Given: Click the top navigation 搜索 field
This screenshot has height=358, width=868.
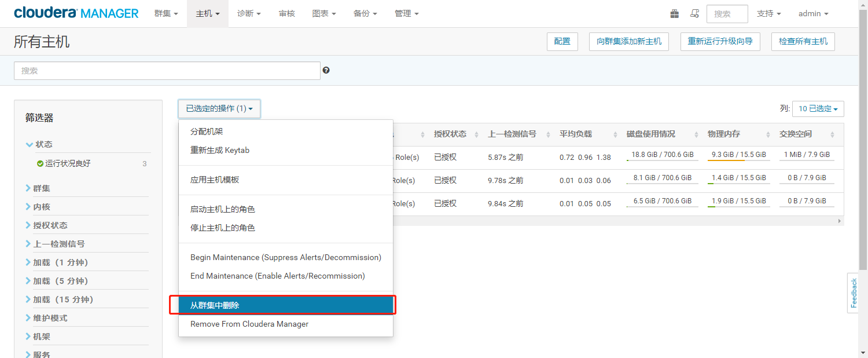Looking at the screenshot, I should 727,14.
